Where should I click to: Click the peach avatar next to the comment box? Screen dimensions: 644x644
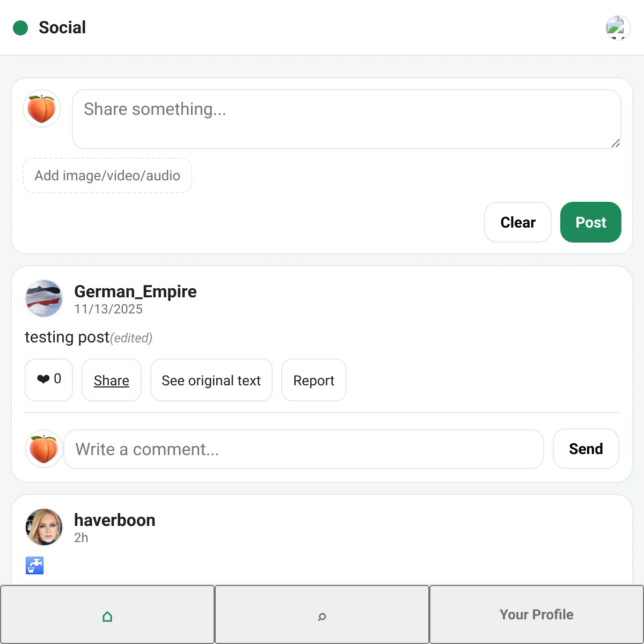coord(44,449)
